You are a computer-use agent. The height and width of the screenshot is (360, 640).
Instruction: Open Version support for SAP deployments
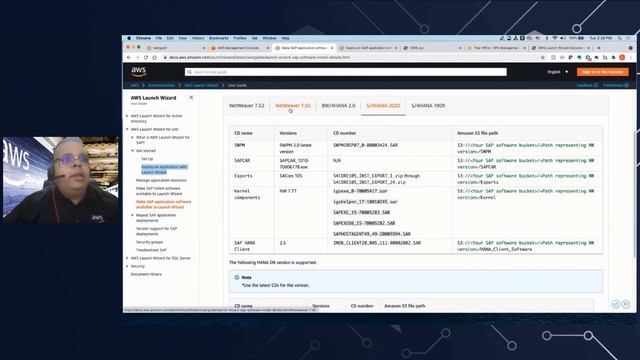point(156,231)
